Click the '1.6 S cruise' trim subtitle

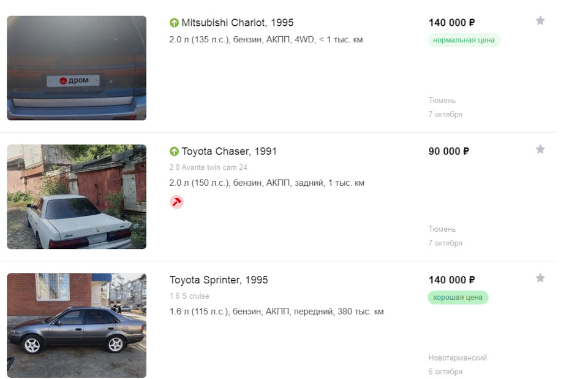(x=189, y=296)
